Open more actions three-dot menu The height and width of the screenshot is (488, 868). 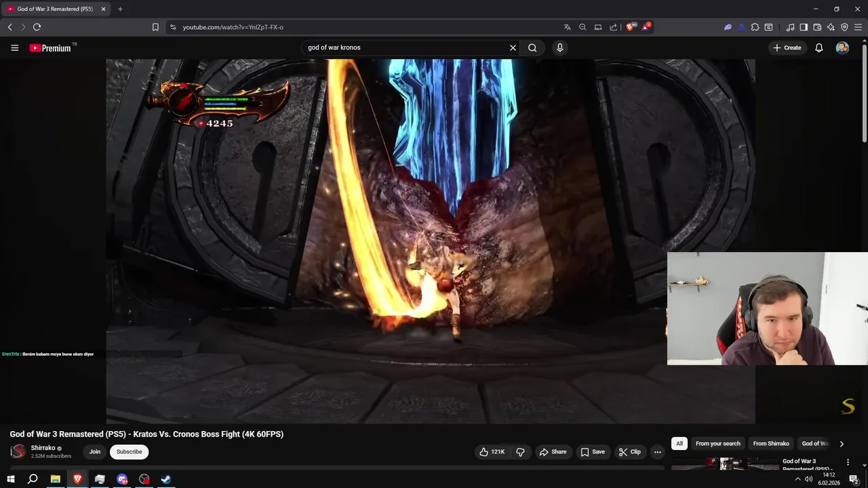click(x=656, y=451)
